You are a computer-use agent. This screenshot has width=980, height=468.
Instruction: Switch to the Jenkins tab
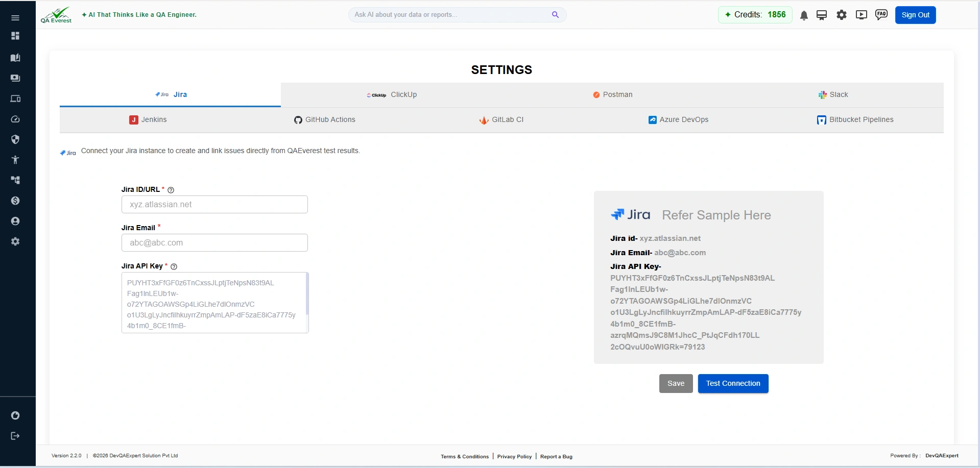pos(148,120)
